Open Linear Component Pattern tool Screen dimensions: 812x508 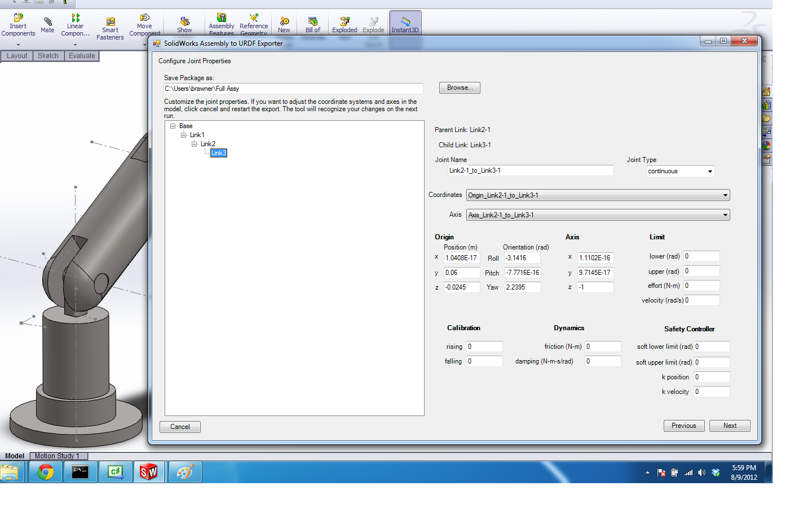point(75,19)
